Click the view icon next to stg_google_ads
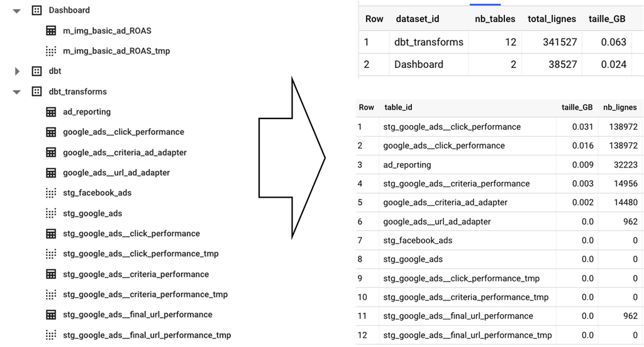 [x=51, y=213]
